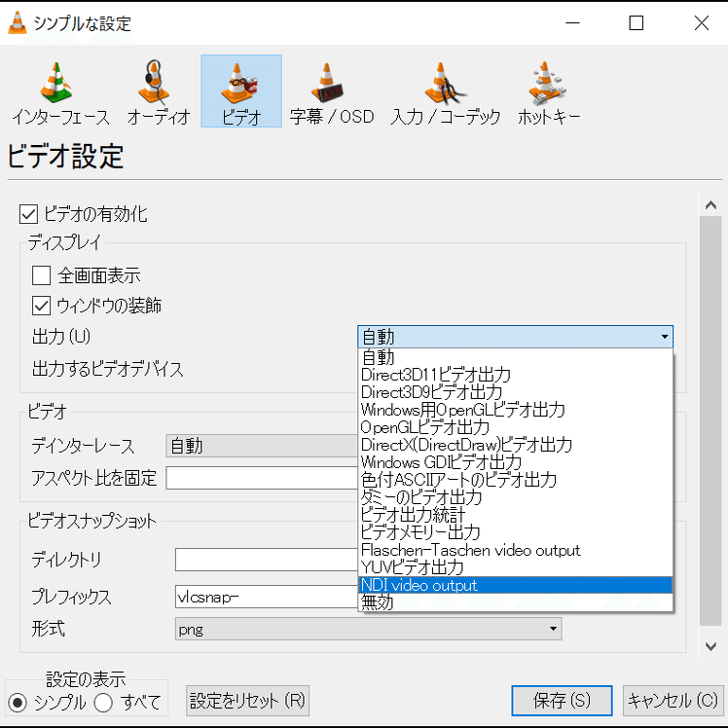Choose 自動 in the output list
The width and height of the screenshot is (728, 728).
pyautogui.click(x=516, y=357)
